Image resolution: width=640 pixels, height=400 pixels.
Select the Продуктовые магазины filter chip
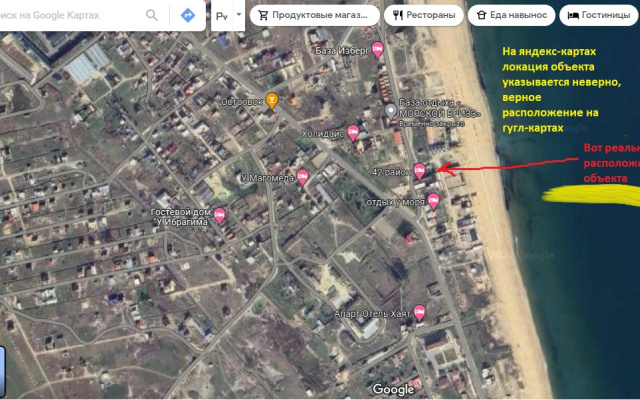[315, 16]
